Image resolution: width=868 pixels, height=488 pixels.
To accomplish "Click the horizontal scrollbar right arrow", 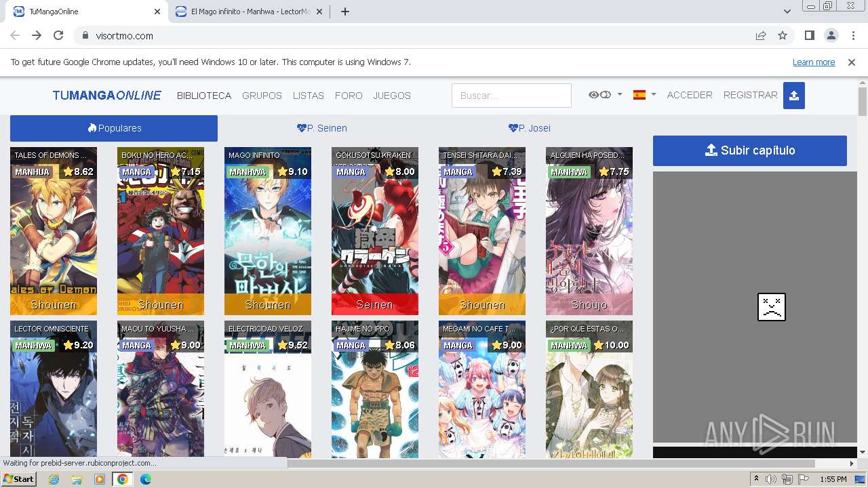I will [852, 464].
